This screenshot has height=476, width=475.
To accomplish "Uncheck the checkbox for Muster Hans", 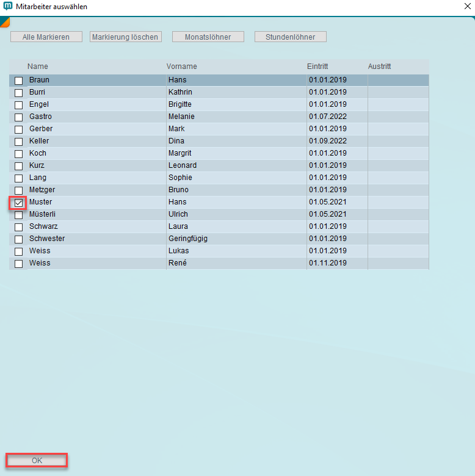I will coord(18,203).
